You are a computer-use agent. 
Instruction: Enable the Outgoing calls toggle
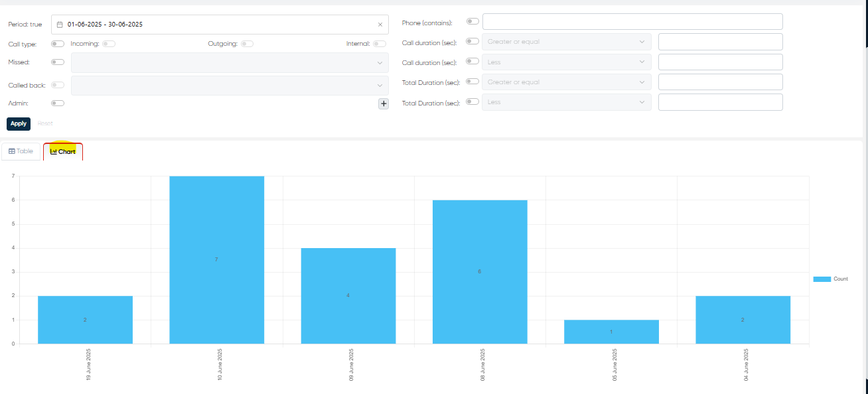pyautogui.click(x=247, y=44)
